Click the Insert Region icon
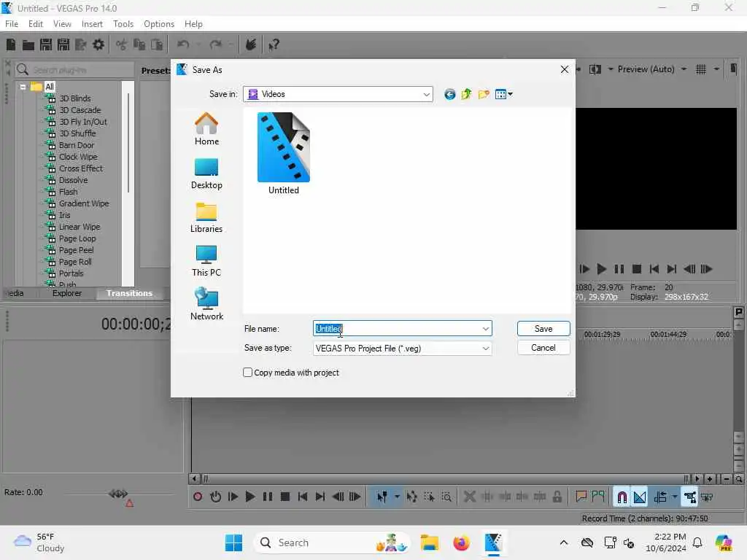747x560 pixels. click(x=598, y=497)
